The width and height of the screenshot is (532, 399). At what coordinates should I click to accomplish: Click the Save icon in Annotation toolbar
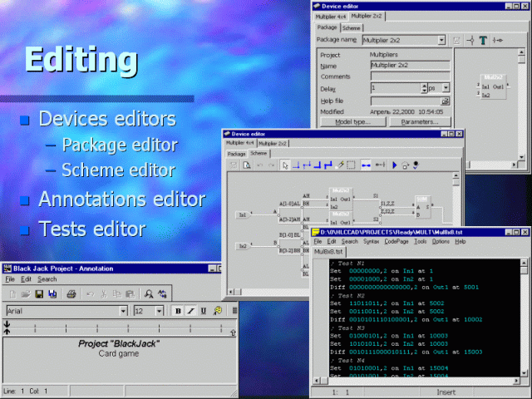click(39, 293)
